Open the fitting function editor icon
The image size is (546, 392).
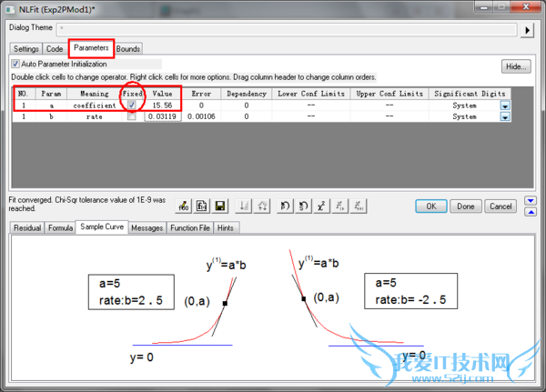pyautogui.click(x=184, y=206)
